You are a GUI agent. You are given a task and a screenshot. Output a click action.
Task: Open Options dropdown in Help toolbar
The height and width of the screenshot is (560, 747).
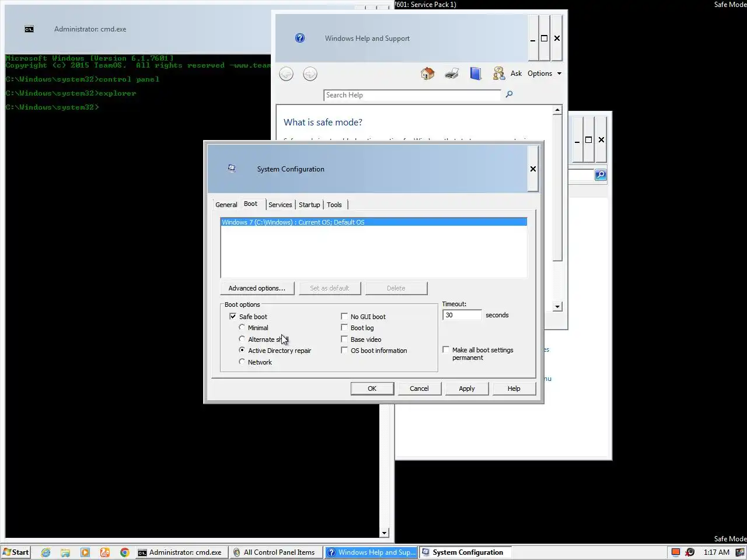544,73
